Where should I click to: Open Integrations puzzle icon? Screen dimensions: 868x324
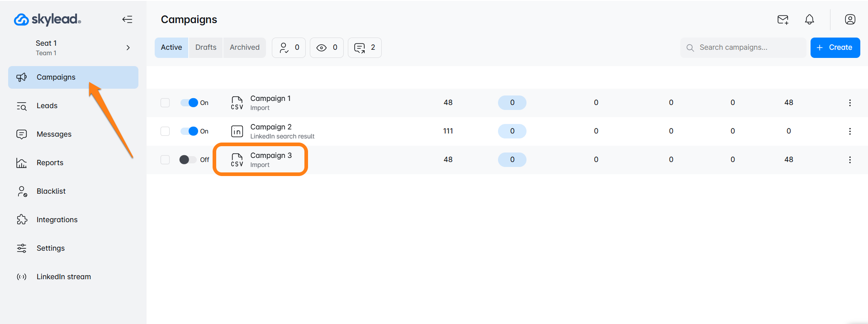pos(22,220)
